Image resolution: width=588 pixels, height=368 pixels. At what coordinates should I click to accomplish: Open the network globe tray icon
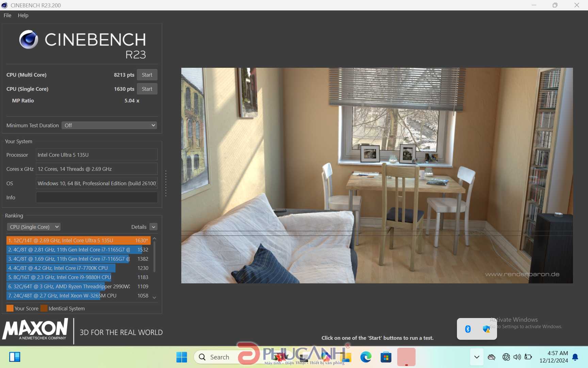point(506,357)
